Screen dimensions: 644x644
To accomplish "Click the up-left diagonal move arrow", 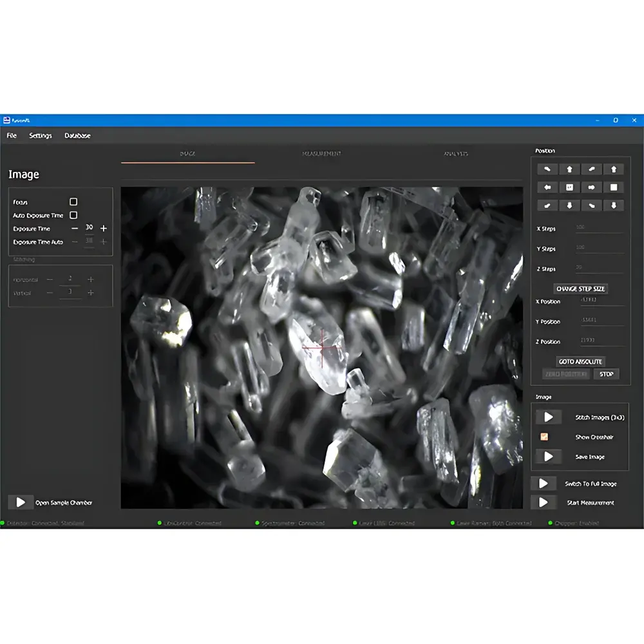I will [x=547, y=169].
